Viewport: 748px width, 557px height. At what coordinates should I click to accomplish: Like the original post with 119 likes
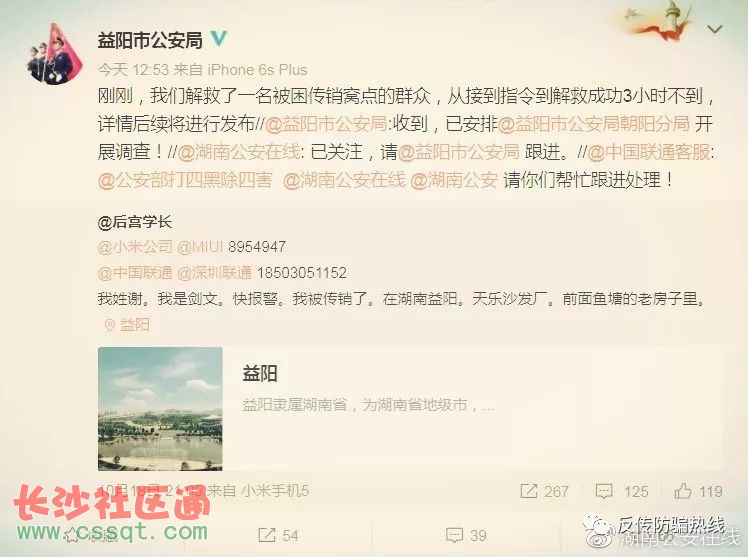(683, 491)
